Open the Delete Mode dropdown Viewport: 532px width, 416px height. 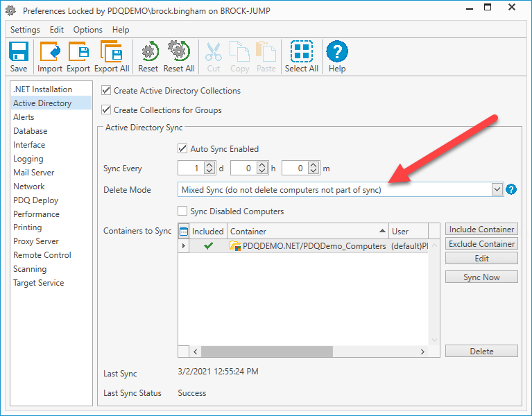497,189
